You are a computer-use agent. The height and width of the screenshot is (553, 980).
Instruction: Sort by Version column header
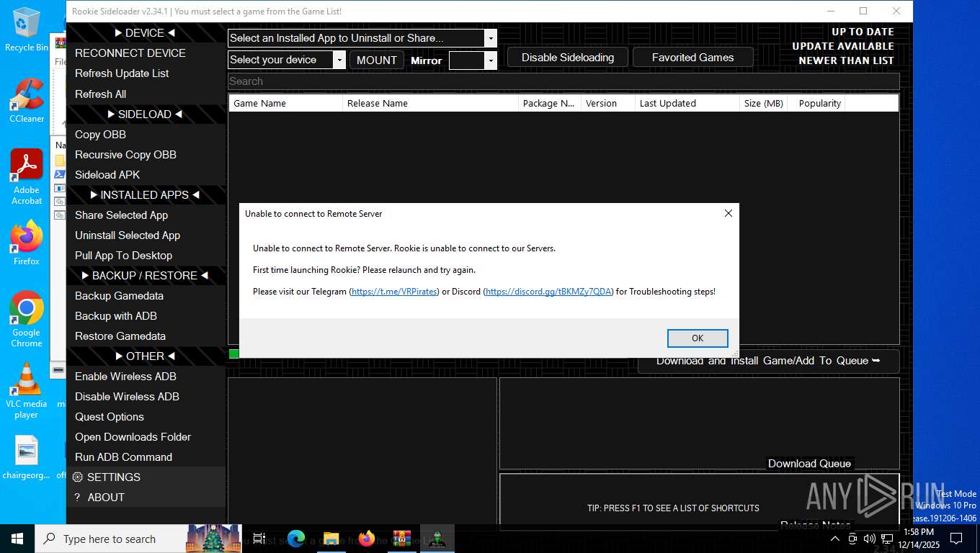click(x=608, y=103)
